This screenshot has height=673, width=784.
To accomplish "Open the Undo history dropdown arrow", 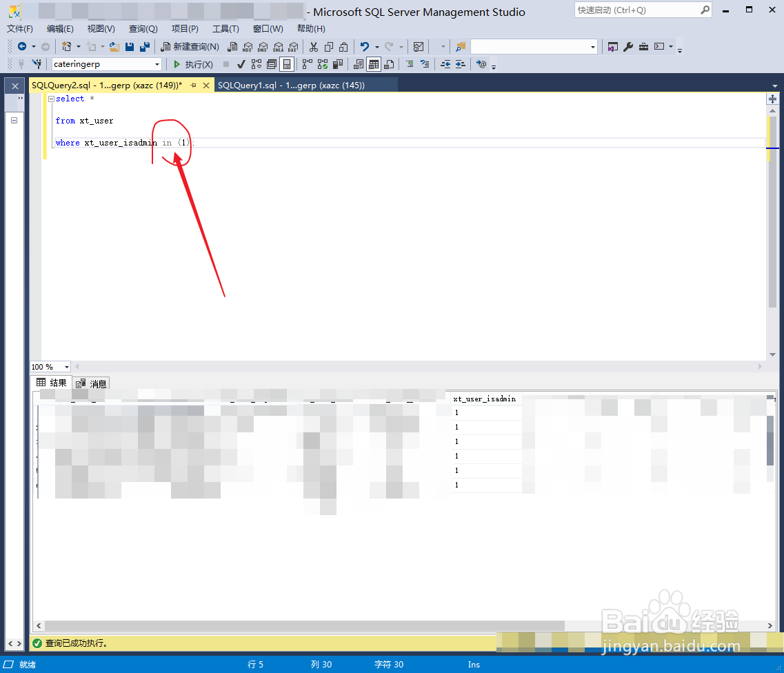I will (x=377, y=46).
